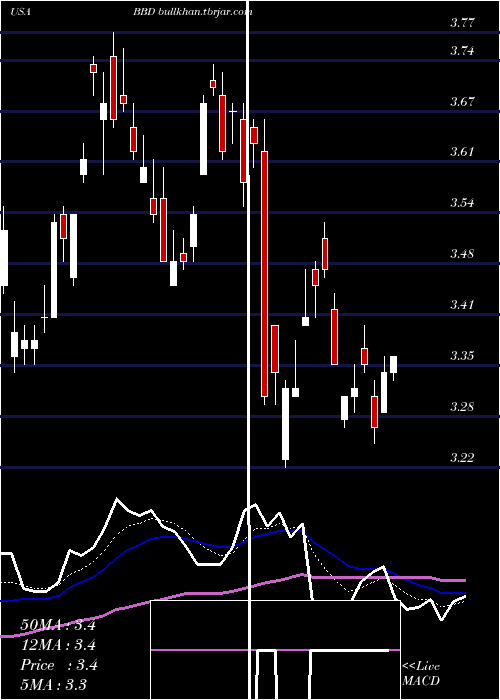Screen dimensions: 500x700
Task: Click the Price : 3.4 readout
Action: click(x=59, y=665)
